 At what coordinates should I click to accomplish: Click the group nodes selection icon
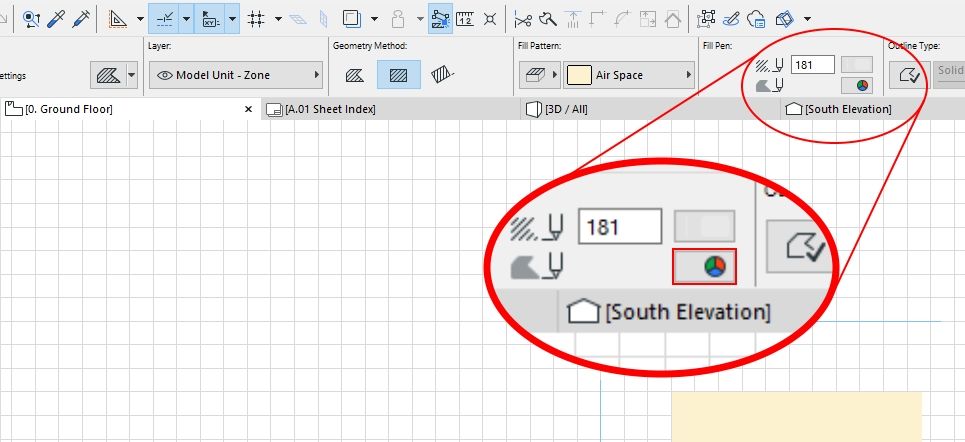point(706,19)
